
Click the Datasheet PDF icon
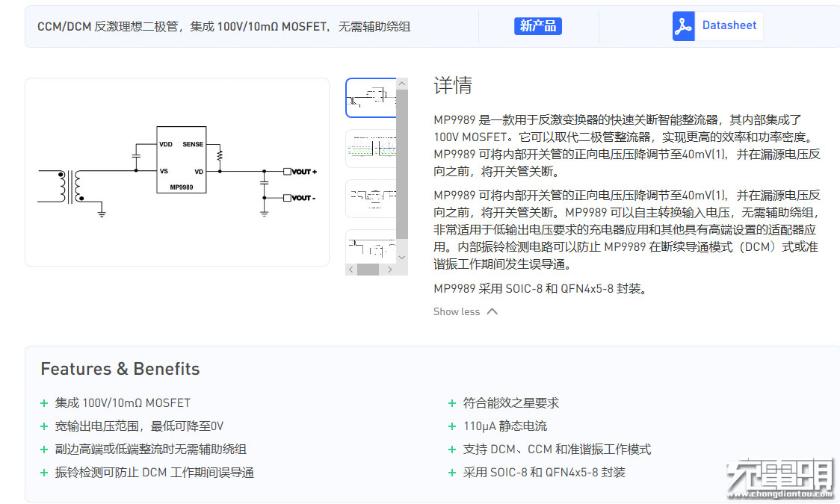tap(683, 26)
